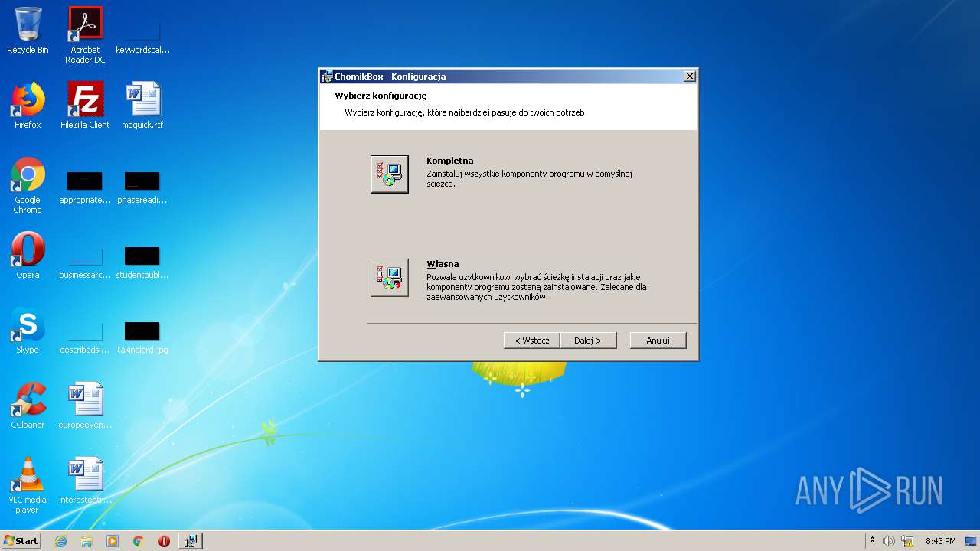Launch the Opera desktop shortcut

(x=28, y=256)
